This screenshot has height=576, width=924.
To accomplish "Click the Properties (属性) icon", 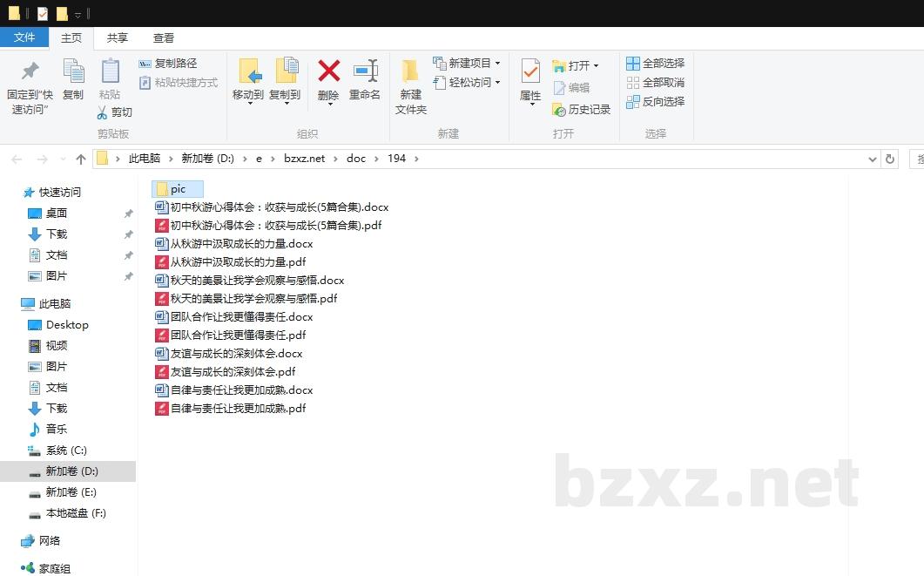I will (529, 71).
